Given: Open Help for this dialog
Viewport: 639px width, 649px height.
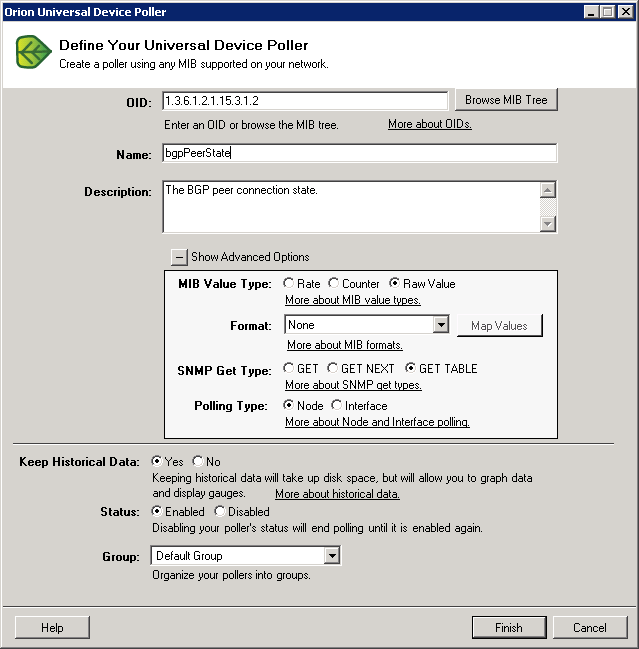Looking at the screenshot, I should 52,627.
